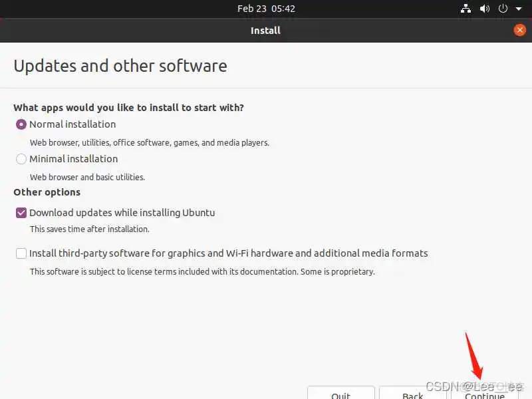Click the Normal installation label text

[72, 124]
